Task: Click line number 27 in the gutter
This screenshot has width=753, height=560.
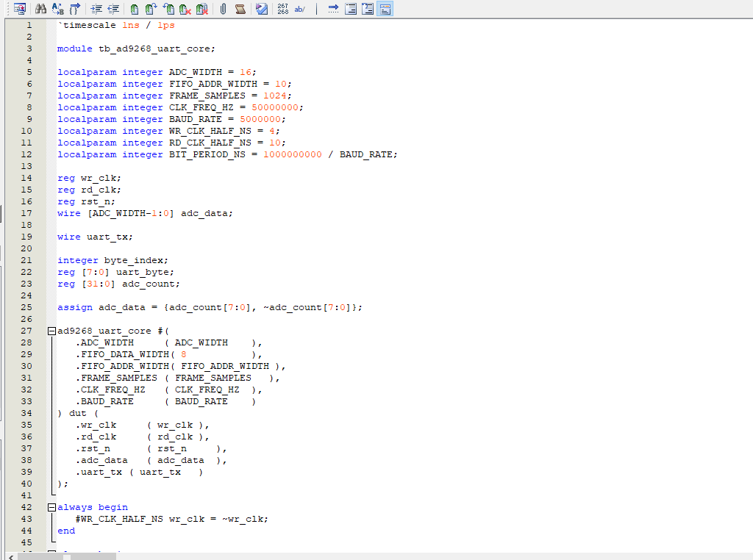Action: 26,331
